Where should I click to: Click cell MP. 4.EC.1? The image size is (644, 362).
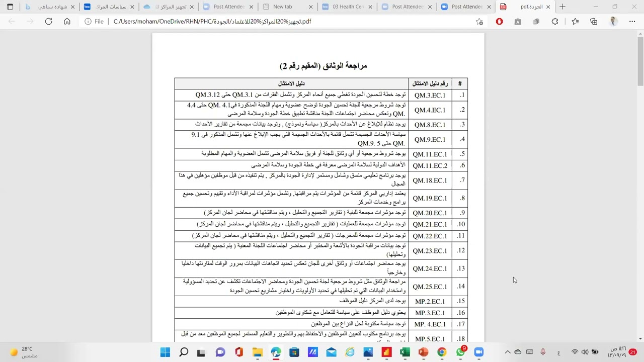(x=430, y=324)
